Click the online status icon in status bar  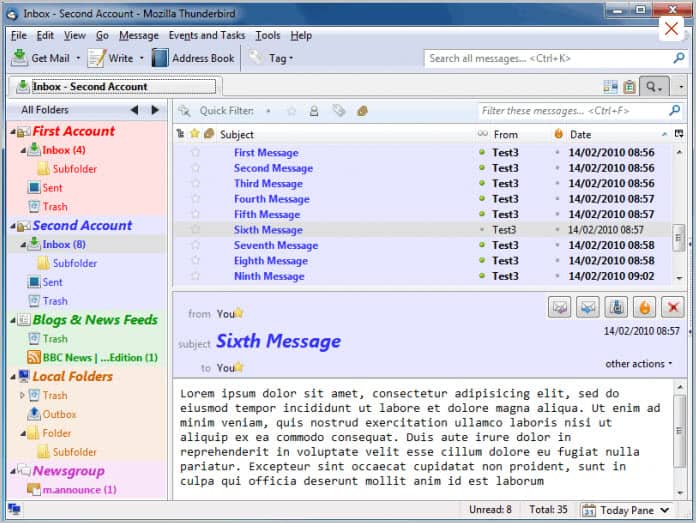pos(14,509)
